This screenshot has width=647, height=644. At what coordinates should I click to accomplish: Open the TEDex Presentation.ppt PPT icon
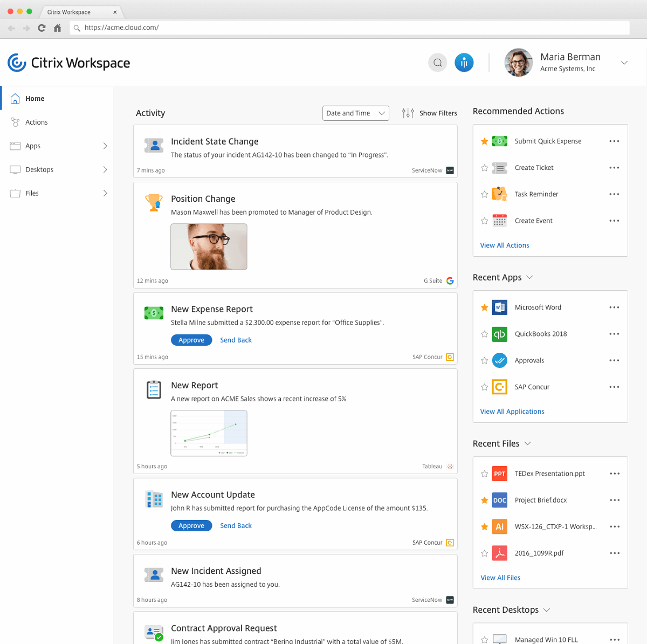point(499,473)
